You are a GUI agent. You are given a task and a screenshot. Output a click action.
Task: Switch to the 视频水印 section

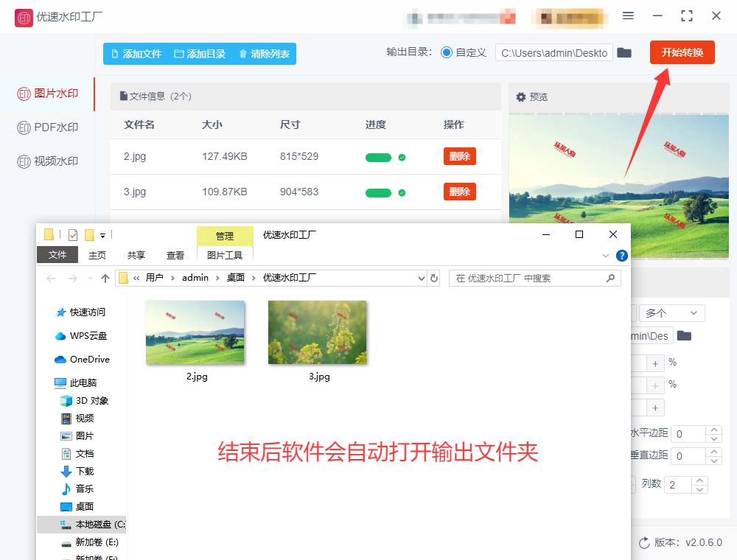[x=47, y=161]
